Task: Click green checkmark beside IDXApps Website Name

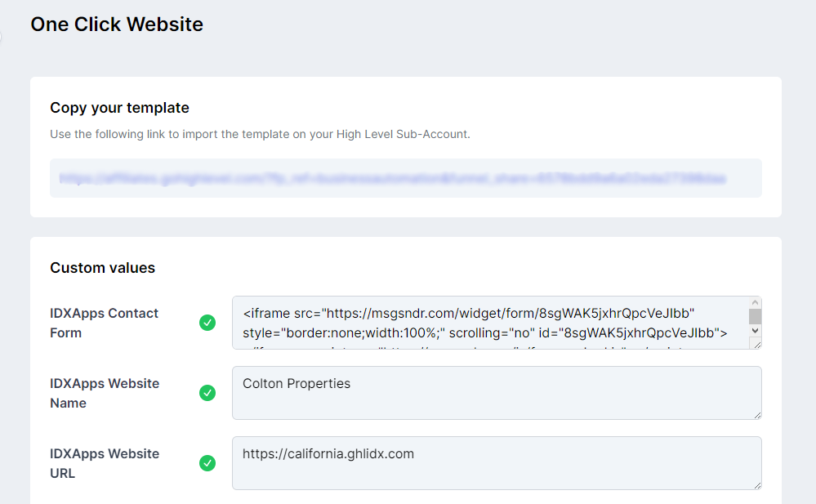Action: (x=207, y=393)
